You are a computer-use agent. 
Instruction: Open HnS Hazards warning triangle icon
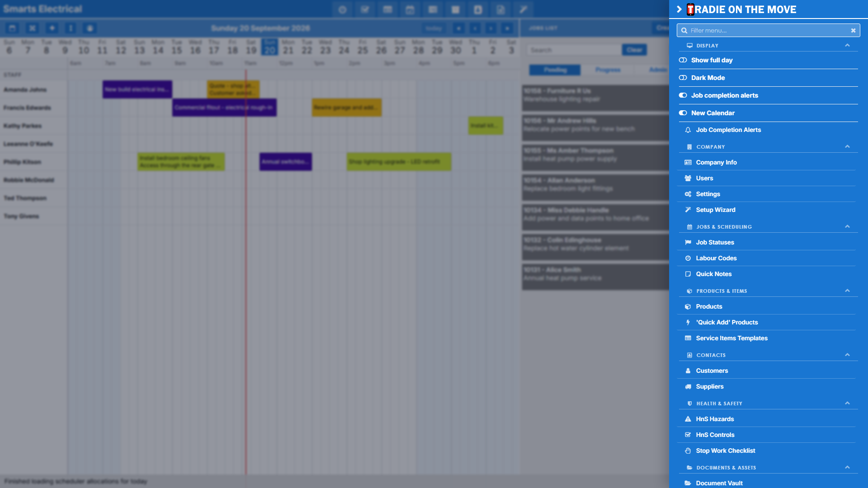[688, 419]
